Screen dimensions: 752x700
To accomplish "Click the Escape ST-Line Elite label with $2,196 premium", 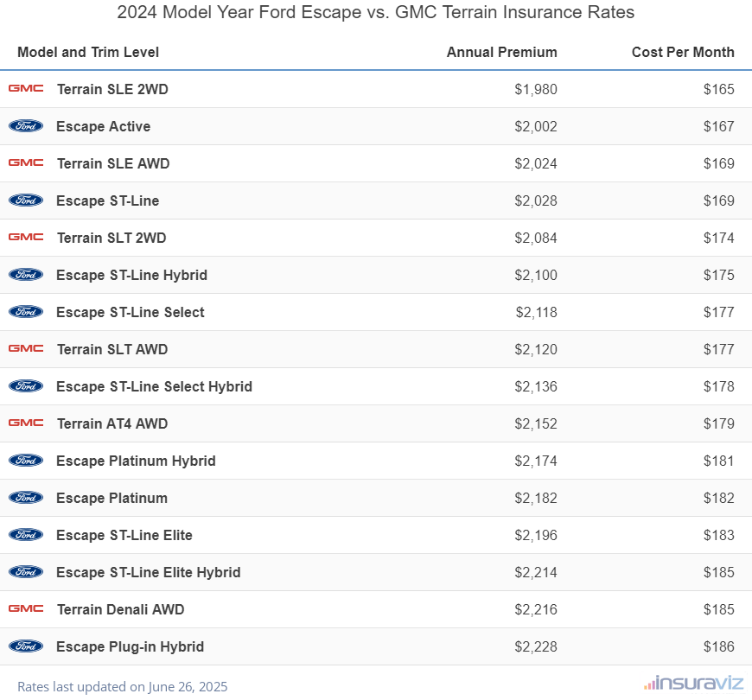I will (124, 535).
